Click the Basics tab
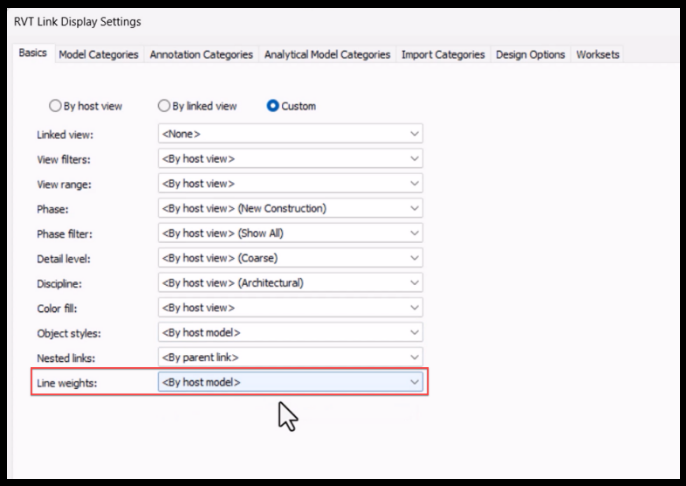 (x=33, y=54)
